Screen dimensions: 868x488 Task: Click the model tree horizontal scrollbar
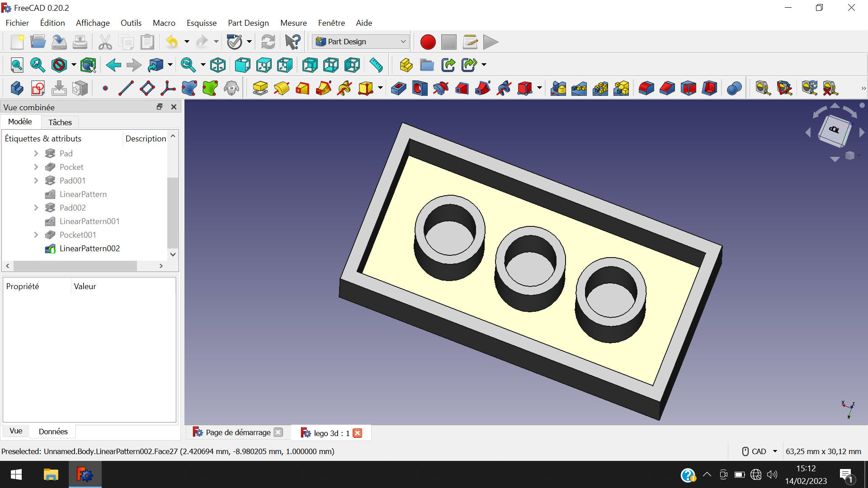(75, 266)
